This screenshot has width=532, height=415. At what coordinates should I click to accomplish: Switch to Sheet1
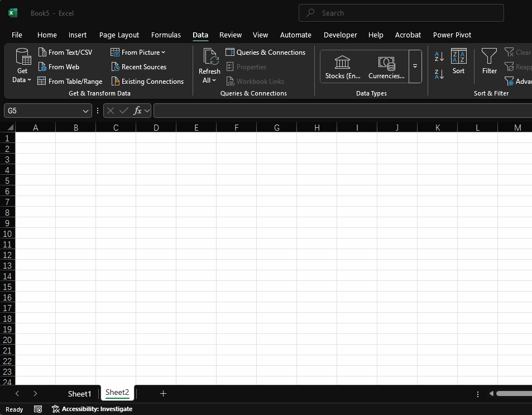click(79, 393)
